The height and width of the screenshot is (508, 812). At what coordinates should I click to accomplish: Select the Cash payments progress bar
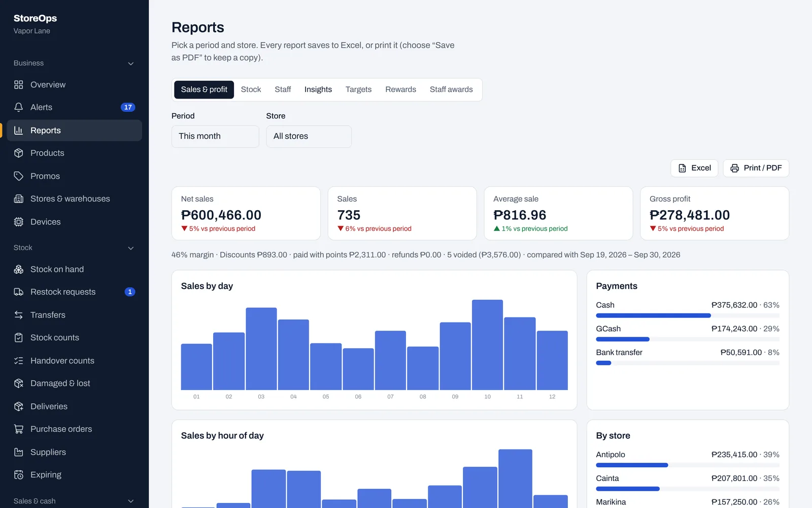click(x=688, y=315)
